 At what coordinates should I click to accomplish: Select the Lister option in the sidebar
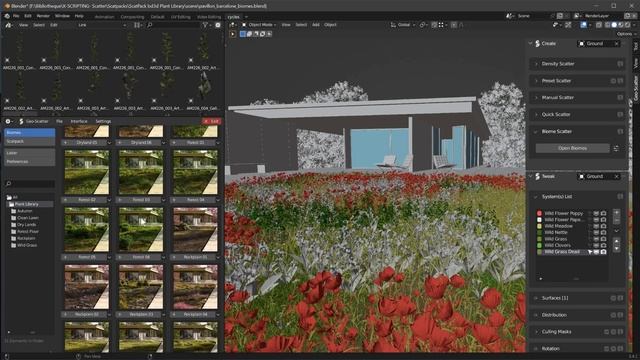pos(29,153)
